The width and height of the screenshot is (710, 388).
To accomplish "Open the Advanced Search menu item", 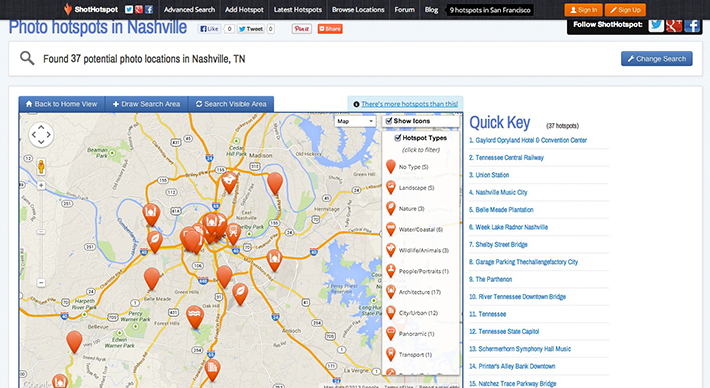I will 189,10.
